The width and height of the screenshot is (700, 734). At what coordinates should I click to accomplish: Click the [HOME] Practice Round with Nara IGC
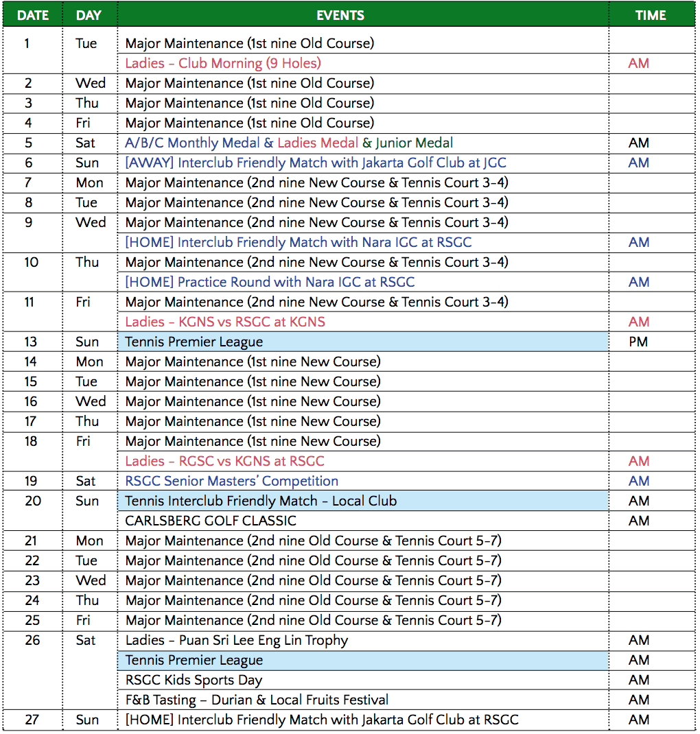(x=270, y=282)
